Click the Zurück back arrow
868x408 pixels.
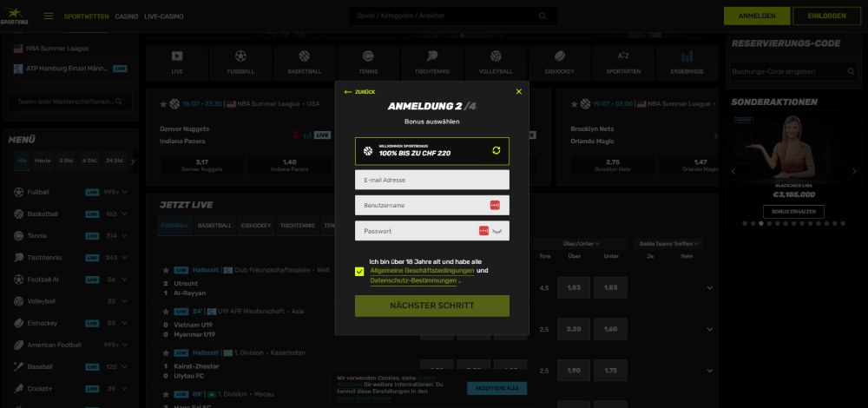pyautogui.click(x=359, y=91)
